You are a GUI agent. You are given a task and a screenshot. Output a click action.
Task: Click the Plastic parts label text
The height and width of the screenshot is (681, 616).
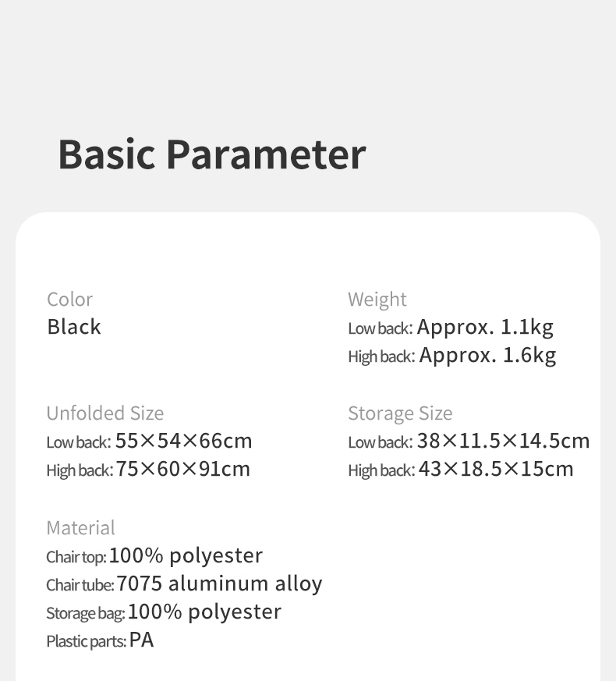coord(86,641)
